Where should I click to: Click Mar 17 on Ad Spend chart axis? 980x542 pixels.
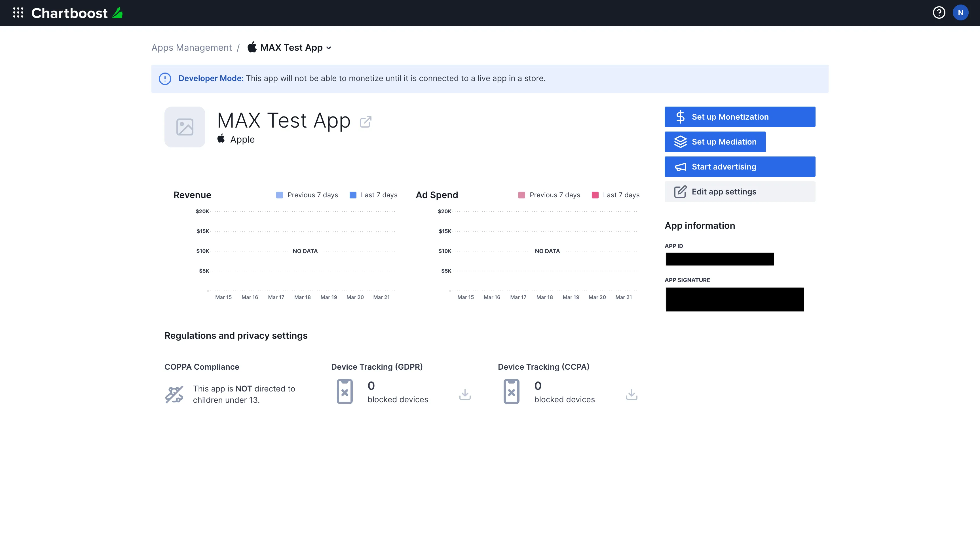pos(518,297)
